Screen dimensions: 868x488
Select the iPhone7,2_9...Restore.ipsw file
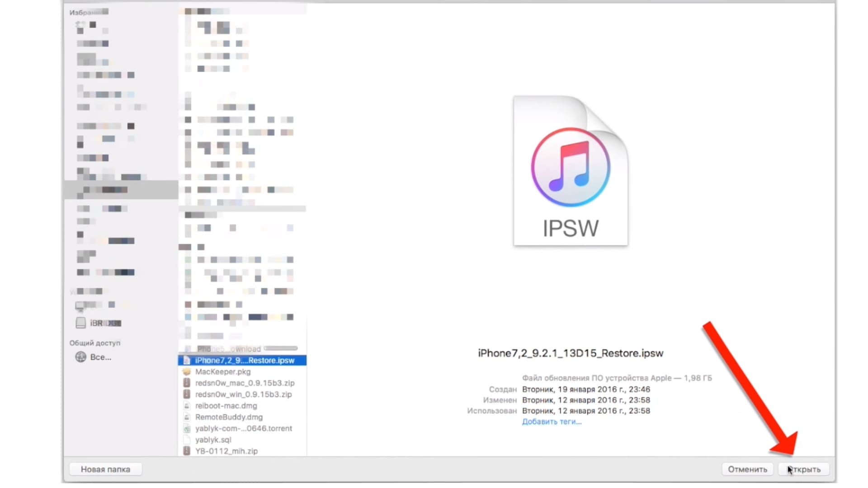point(244,361)
